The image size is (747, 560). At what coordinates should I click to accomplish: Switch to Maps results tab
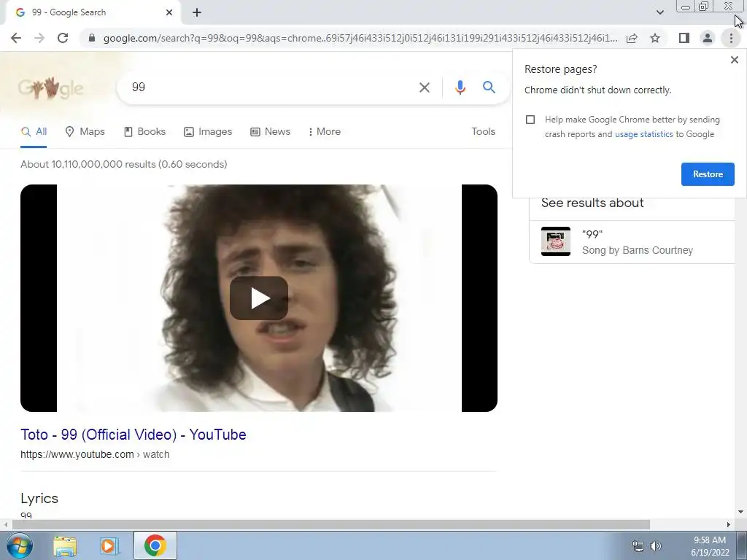click(x=85, y=131)
